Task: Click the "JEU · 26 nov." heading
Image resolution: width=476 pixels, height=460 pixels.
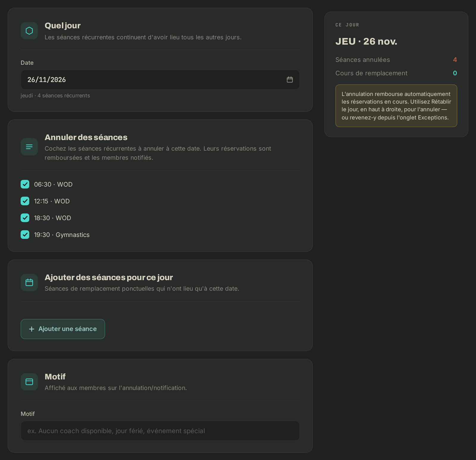Action: (366, 41)
